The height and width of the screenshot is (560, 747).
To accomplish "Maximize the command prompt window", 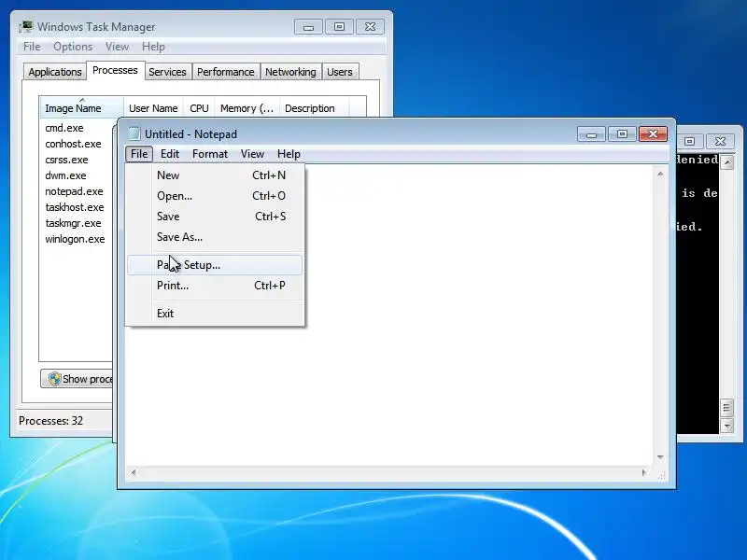I will pos(689,142).
